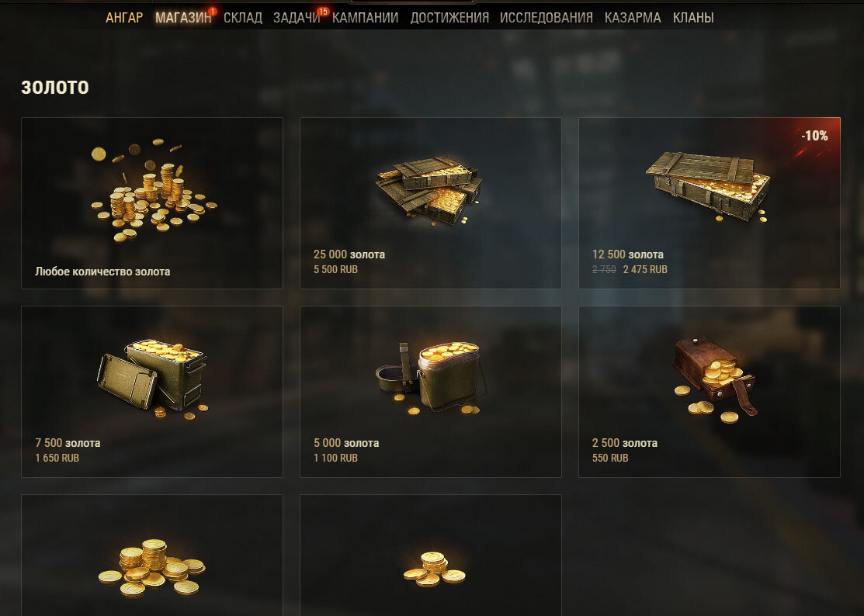Click the -10% discount badge
This screenshot has width=864, height=616.
pyautogui.click(x=814, y=136)
